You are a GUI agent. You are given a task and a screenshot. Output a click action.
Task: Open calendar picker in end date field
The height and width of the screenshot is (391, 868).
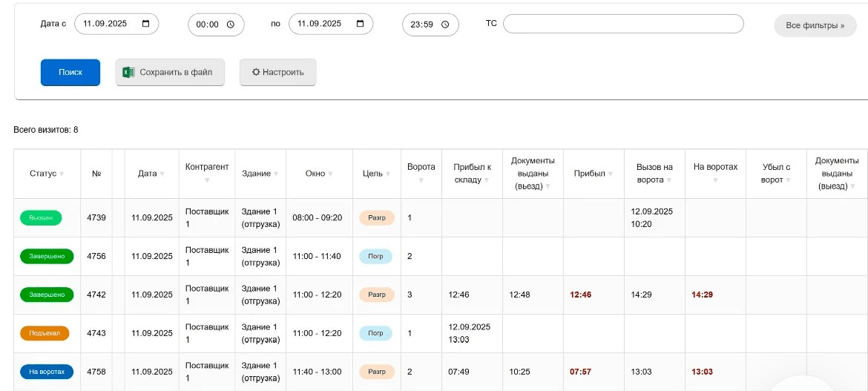click(x=361, y=24)
